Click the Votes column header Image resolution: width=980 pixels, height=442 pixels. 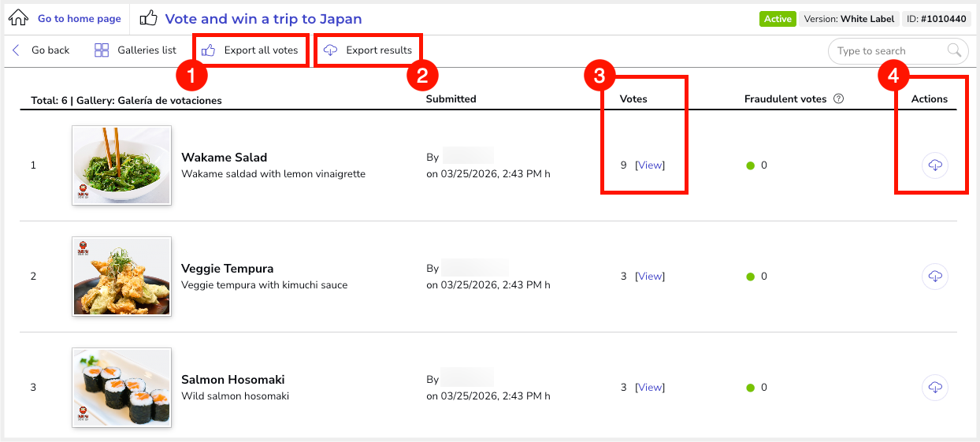(x=633, y=99)
